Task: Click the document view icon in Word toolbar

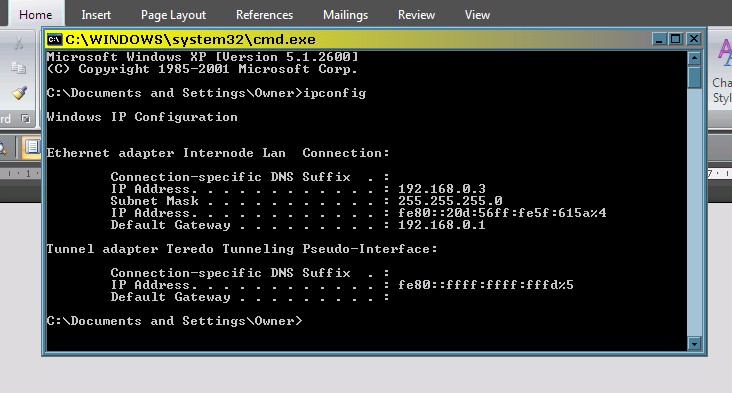Action: click(x=31, y=147)
